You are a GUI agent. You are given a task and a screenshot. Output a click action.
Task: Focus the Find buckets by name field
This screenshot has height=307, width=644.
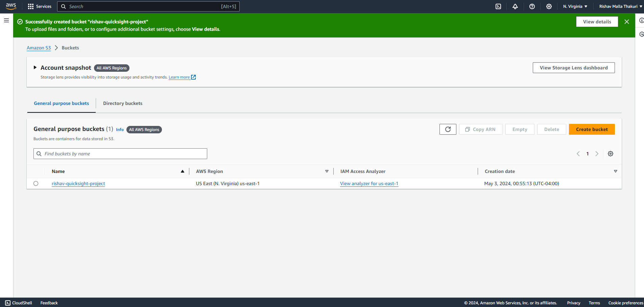(120, 154)
